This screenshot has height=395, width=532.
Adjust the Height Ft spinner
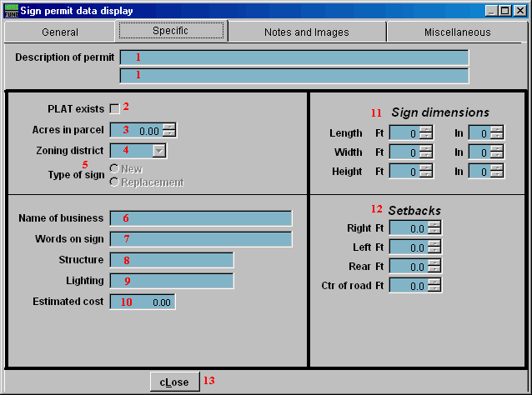pos(426,171)
